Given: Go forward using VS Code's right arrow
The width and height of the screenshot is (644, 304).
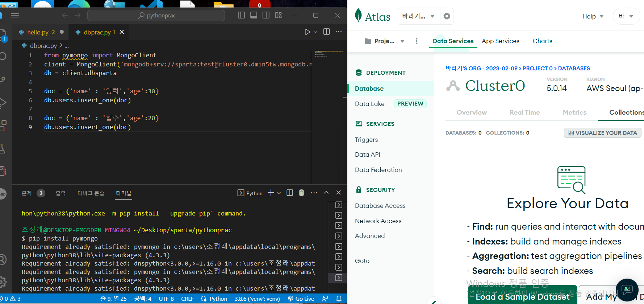Looking at the screenshot, I should pos(78,15).
